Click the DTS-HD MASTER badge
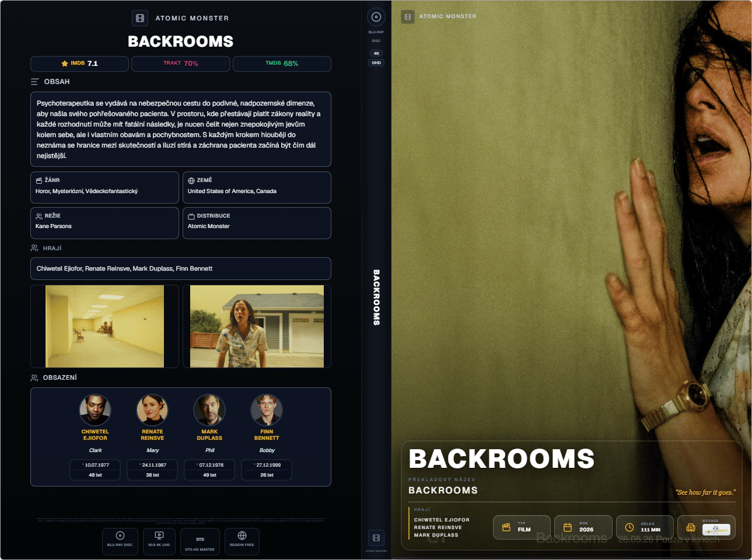The height and width of the screenshot is (560, 752). click(x=200, y=542)
